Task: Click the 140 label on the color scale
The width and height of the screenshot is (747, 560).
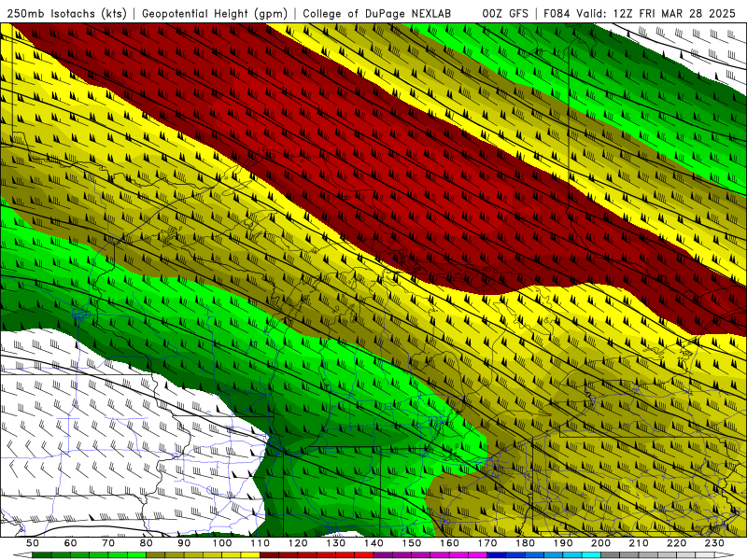Action: click(373, 543)
